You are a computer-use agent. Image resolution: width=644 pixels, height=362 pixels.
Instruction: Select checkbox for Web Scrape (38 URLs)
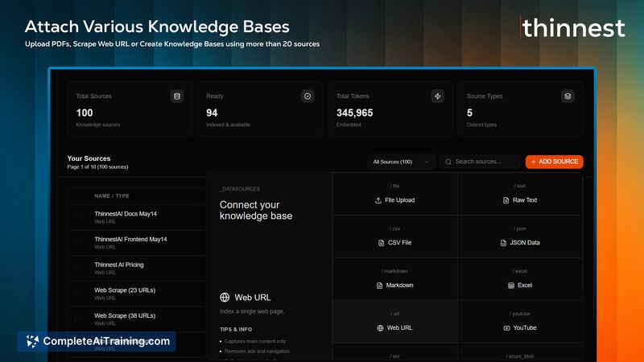pyautogui.click(x=78, y=319)
